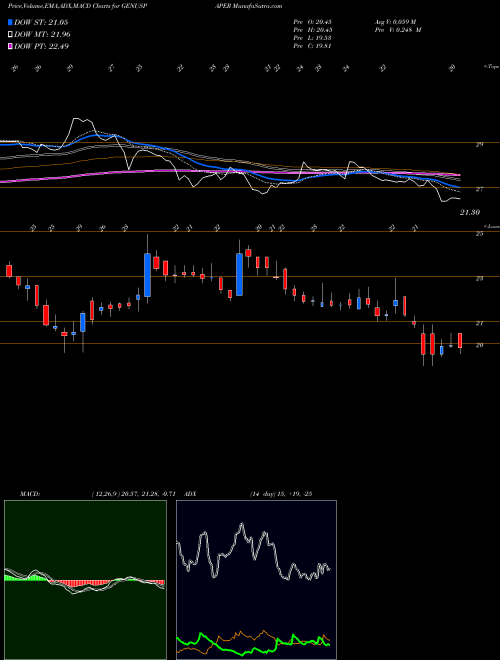500x660 pixels.
Task: Click the 'Pre L: 19.33' value
Action: pyautogui.click(x=312, y=38)
